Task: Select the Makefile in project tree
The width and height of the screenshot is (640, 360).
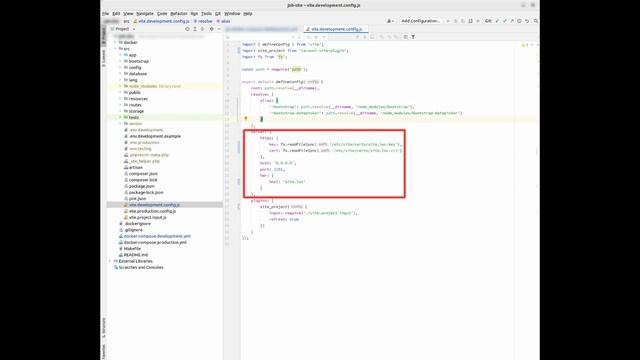Action: pos(132,248)
